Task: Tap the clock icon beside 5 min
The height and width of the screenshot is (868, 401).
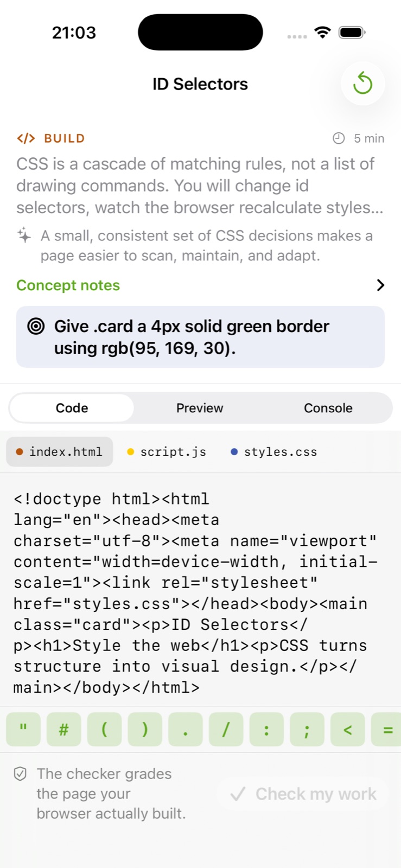Action: [x=339, y=138]
